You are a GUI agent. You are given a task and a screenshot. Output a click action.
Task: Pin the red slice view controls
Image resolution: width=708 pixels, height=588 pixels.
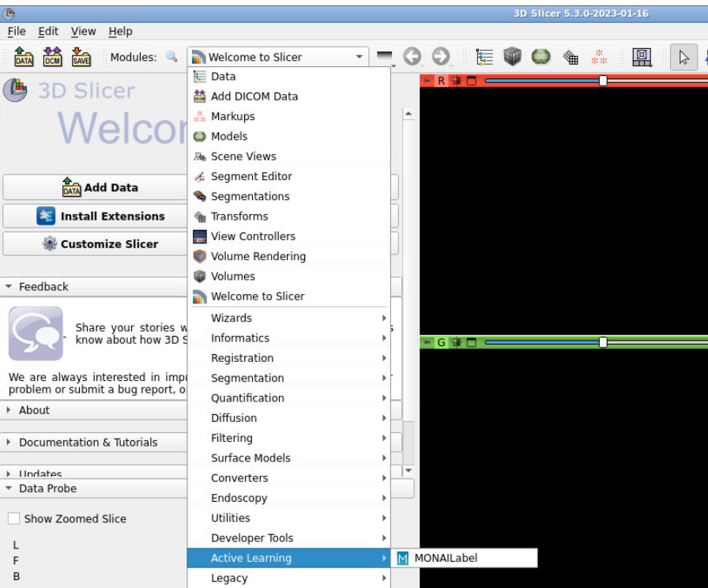pos(427,80)
